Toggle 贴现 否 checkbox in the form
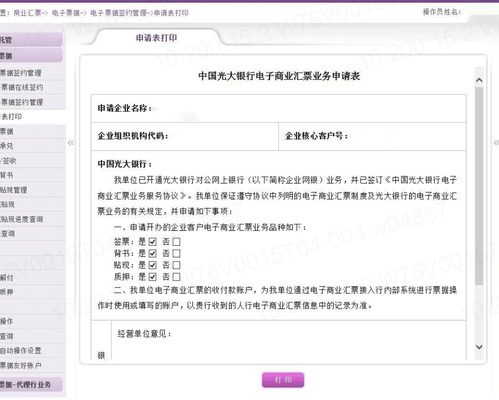The image size is (499, 400). click(x=176, y=265)
